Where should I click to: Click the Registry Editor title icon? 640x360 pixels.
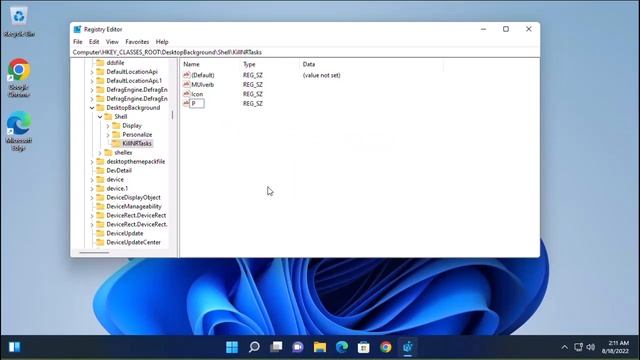[77, 29]
